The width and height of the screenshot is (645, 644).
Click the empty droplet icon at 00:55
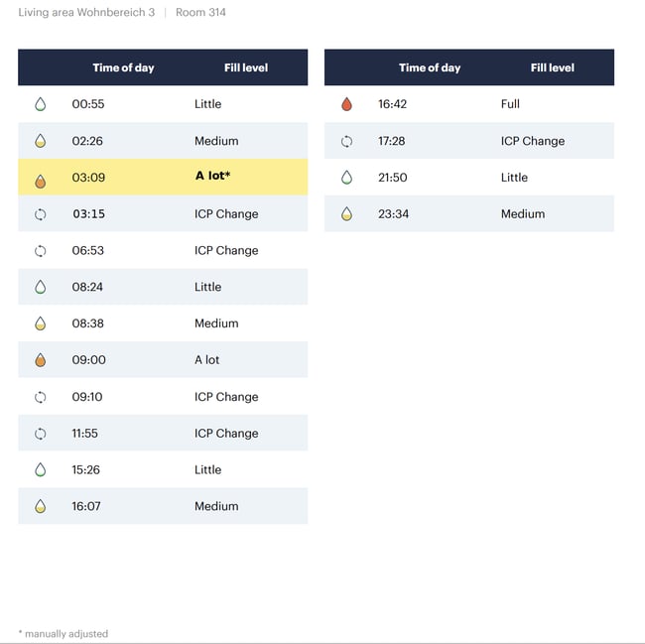click(x=41, y=104)
